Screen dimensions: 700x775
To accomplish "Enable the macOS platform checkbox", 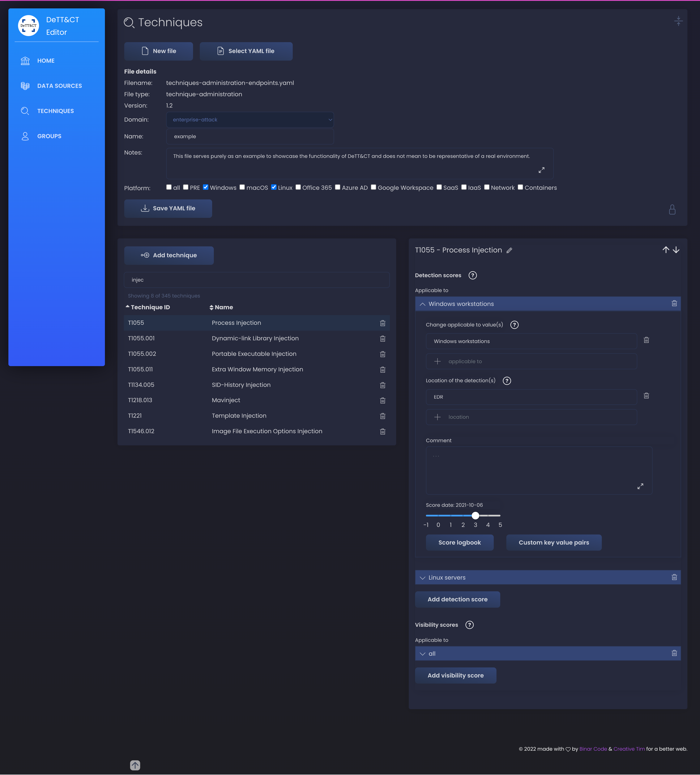I will pos(242,187).
